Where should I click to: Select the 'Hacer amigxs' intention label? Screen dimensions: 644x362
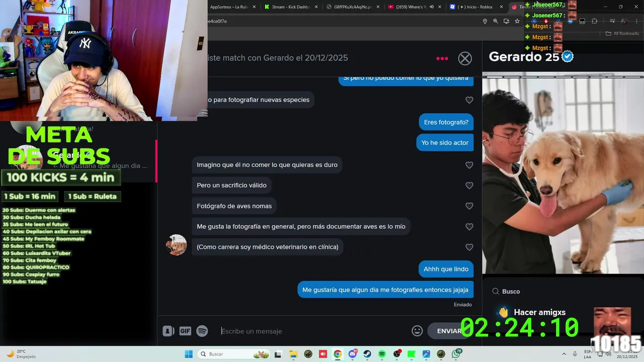tap(539, 312)
